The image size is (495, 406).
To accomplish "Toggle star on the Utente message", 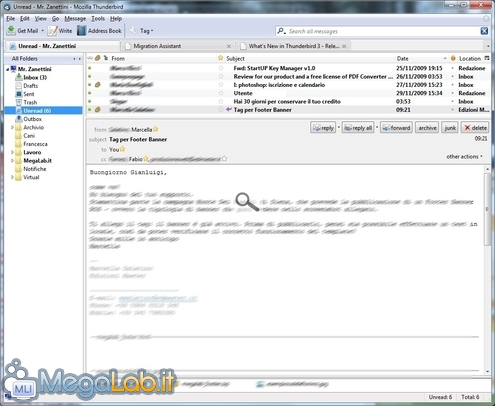I will [220, 93].
